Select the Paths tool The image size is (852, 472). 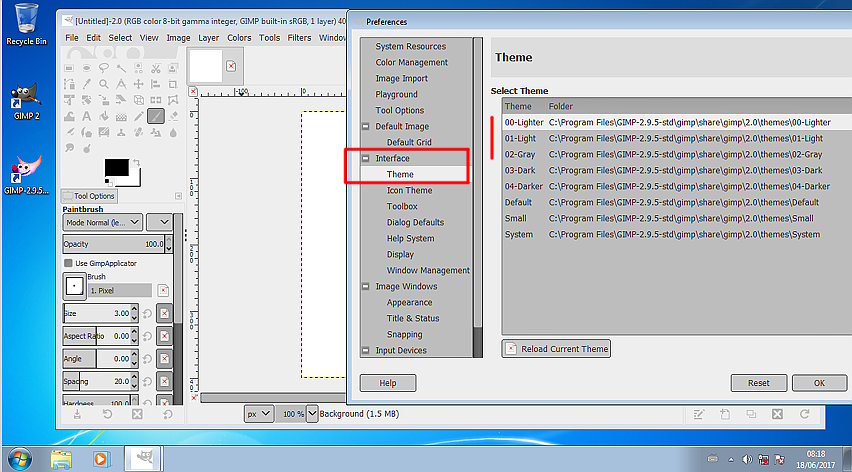pyautogui.click(x=69, y=84)
